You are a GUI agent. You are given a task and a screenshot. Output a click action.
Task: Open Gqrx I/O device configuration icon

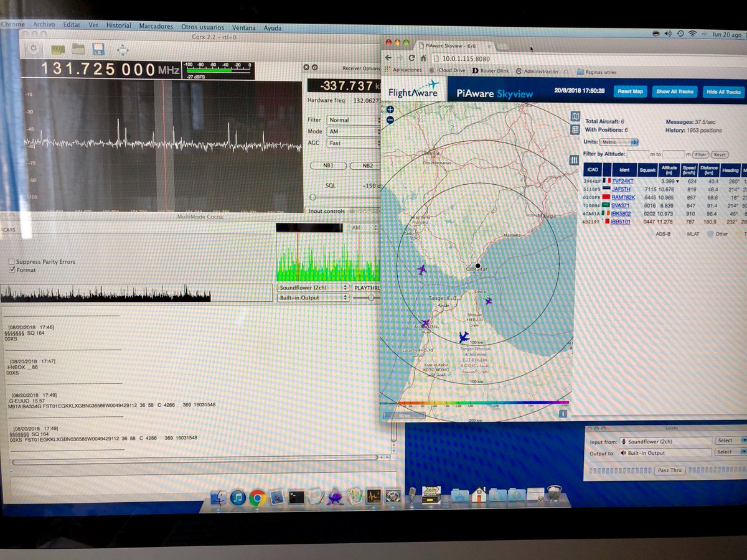point(58,49)
